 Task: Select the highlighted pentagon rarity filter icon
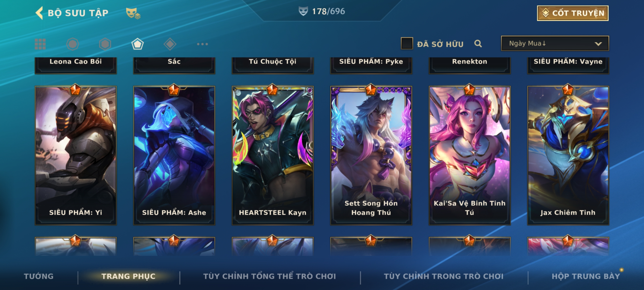tap(137, 44)
